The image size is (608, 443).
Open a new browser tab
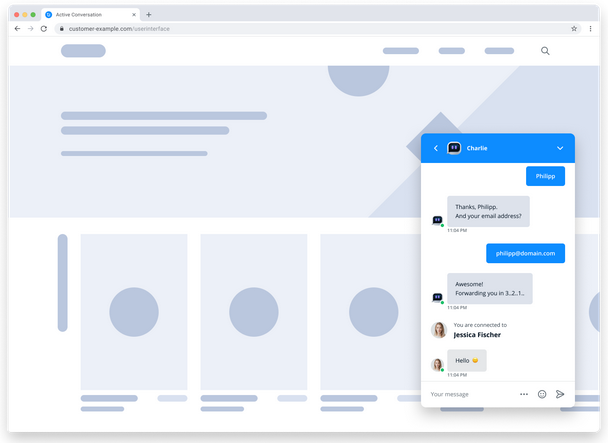point(149,15)
